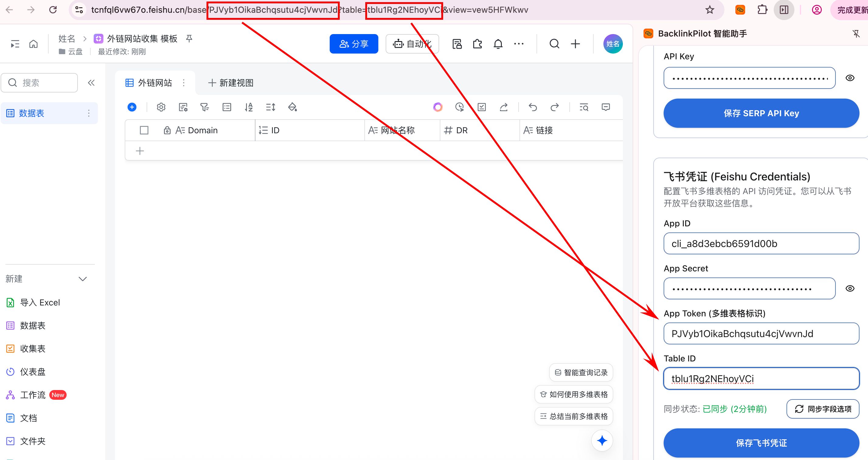Click the sidebar 搜索 field
The height and width of the screenshot is (460, 868).
tap(40, 82)
